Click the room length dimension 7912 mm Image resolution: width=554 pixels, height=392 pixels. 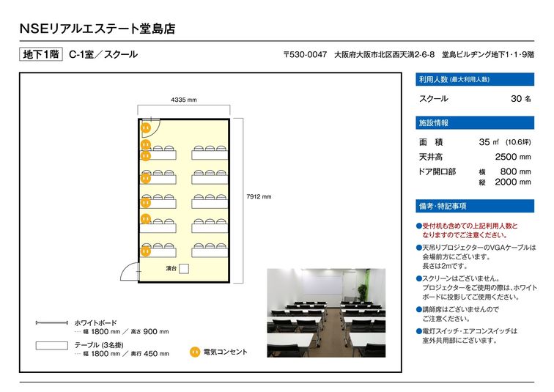[259, 196]
